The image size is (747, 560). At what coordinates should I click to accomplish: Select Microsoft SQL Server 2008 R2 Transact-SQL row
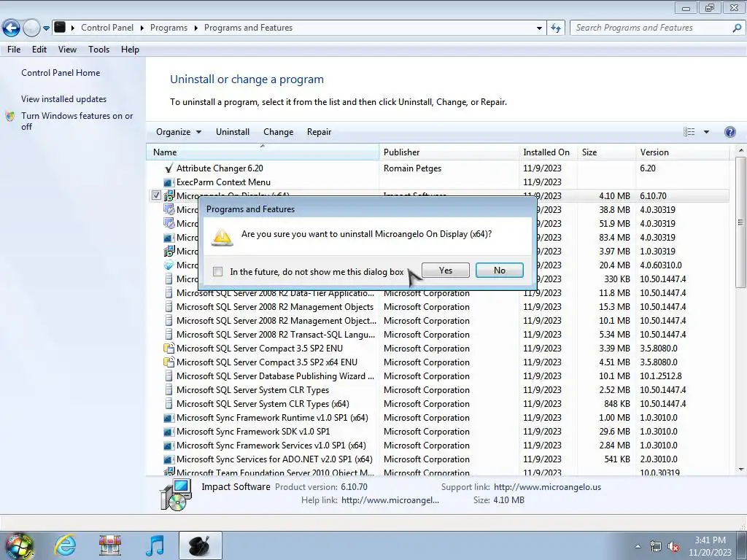pyautogui.click(x=438, y=335)
